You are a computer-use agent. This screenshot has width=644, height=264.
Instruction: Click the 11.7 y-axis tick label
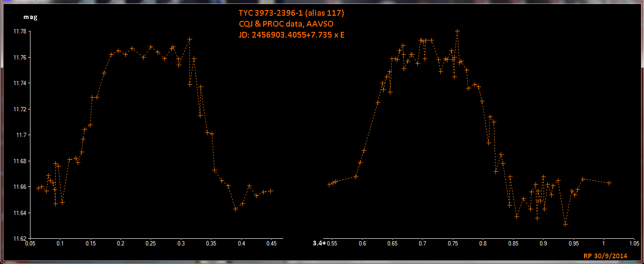[21, 135]
